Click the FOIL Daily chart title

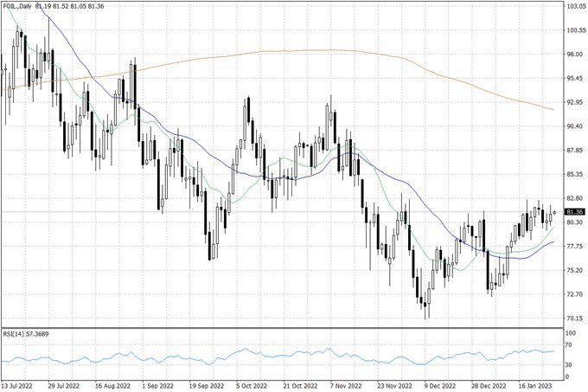click(x=19, y=8)
